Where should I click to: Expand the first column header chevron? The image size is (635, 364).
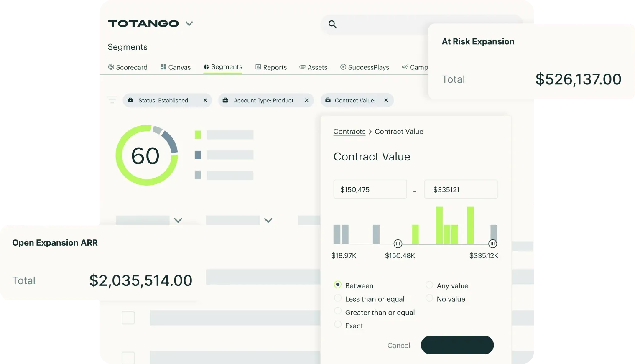[x=178, y=220]
